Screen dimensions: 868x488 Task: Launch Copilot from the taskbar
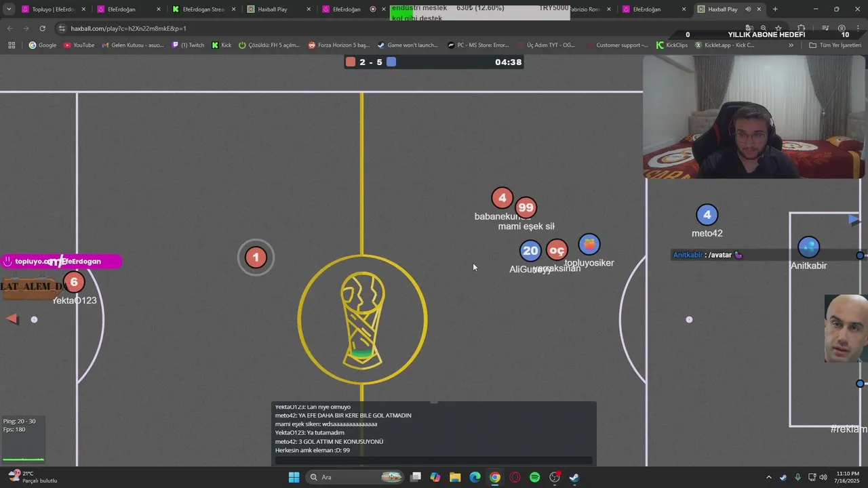(x=435, y=477)
